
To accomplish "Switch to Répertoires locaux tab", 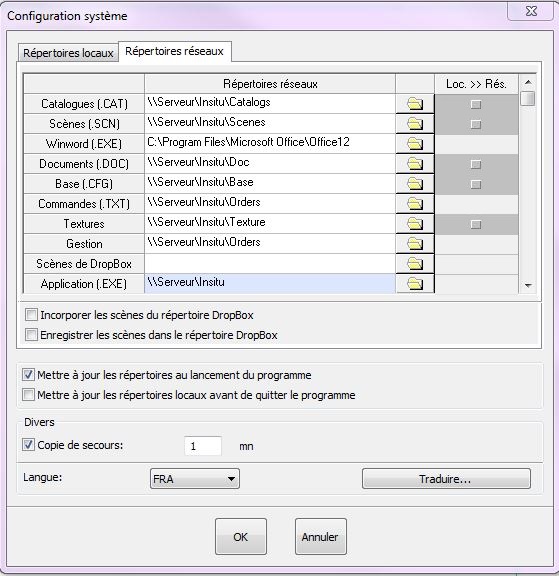I will pyautogui.click(x=68, y=53).
